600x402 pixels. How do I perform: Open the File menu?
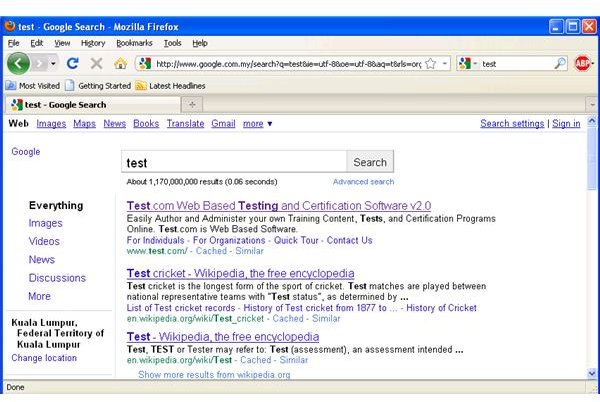13,43
